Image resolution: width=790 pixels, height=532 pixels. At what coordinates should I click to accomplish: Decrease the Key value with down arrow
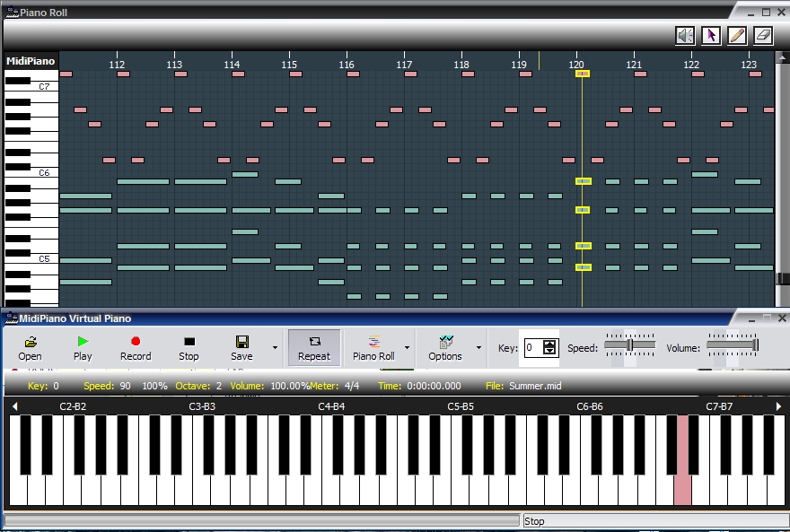(x=549, y=352)
